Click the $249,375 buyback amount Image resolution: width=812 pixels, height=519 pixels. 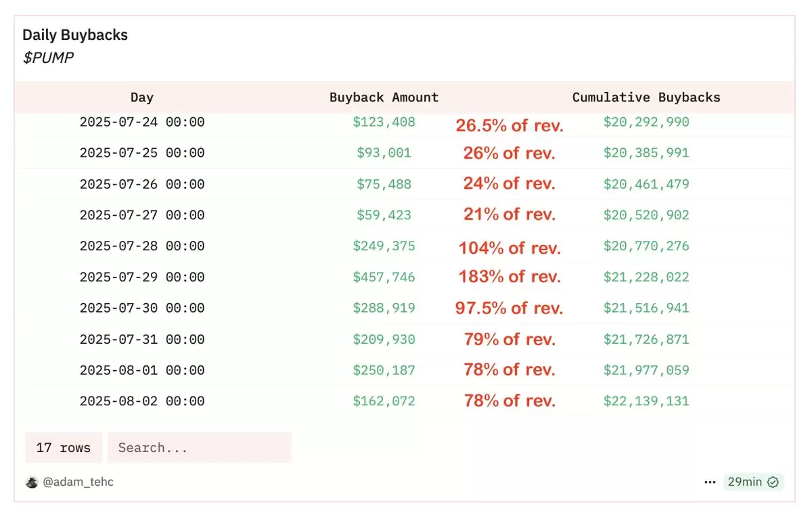(384, 246)
